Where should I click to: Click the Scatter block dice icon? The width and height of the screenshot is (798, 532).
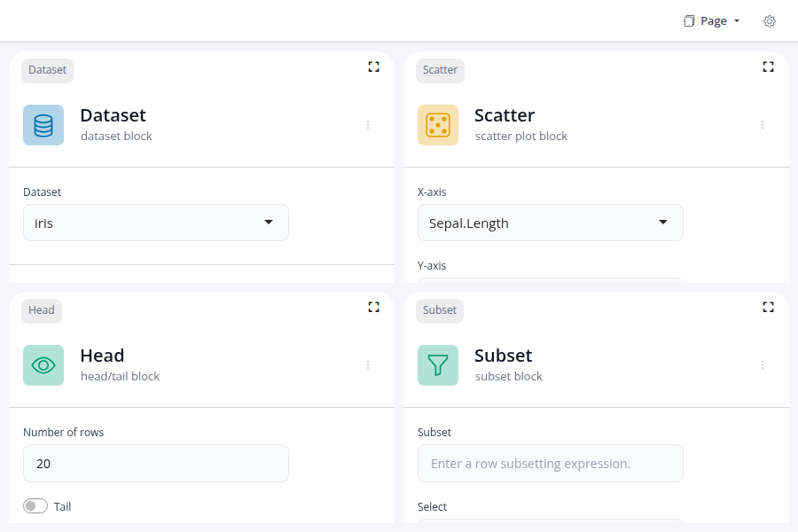point(438,125)
